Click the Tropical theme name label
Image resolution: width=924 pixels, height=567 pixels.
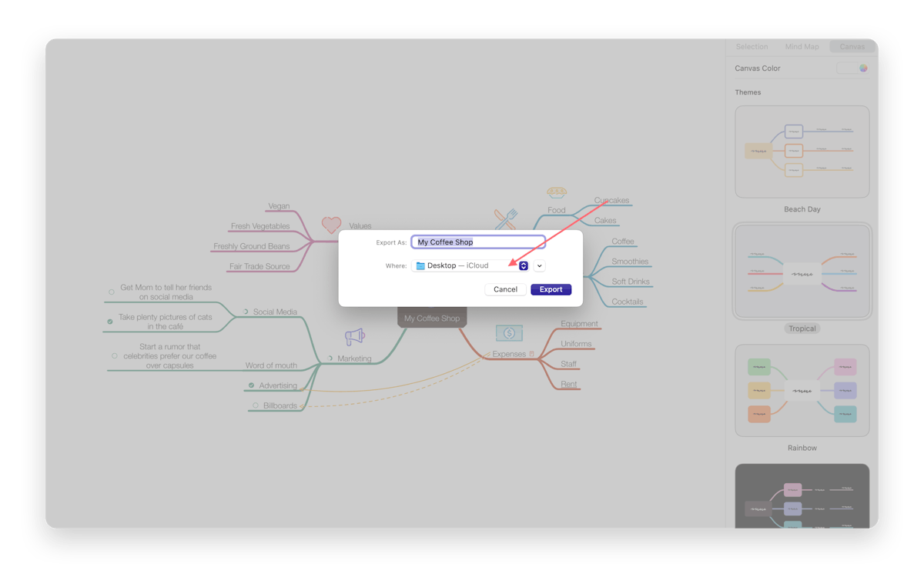coord(802,329)
